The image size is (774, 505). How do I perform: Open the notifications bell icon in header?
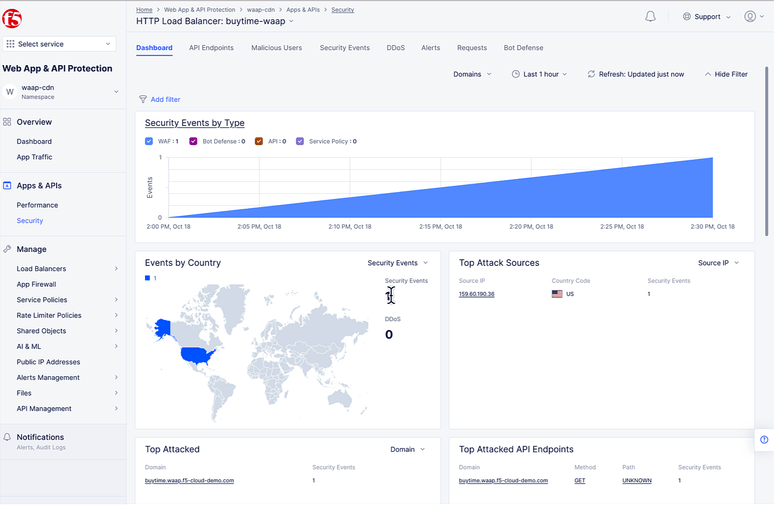coord(651,17)
